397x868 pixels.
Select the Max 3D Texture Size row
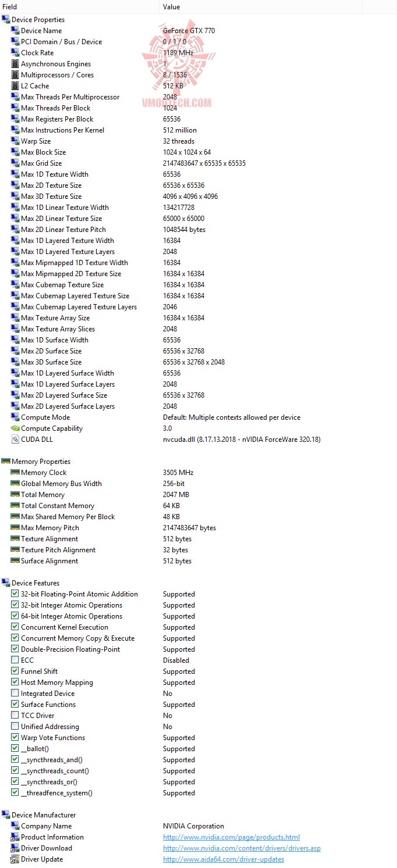[x=198, y=197]
